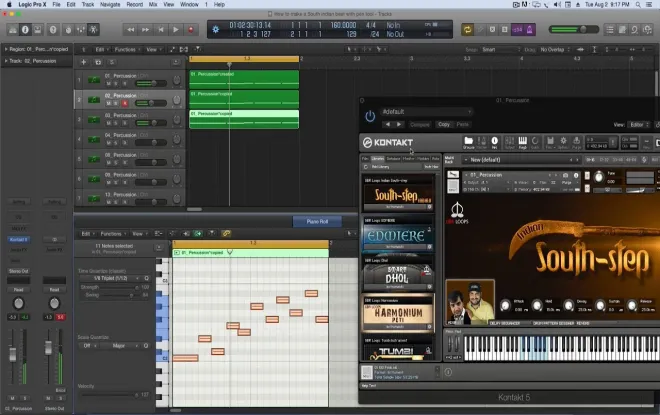
Task: Click the Copy button in plugin header
Action: (x=444, y=124)
